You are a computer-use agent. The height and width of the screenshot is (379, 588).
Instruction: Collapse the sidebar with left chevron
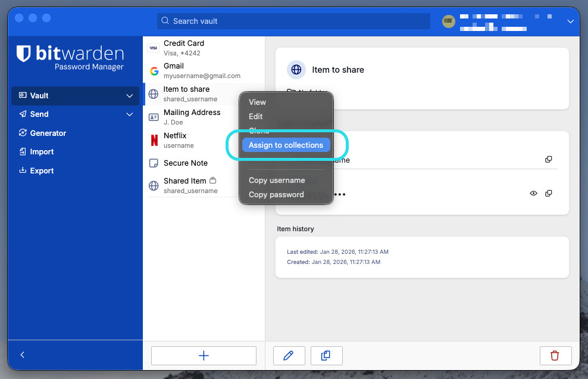pyautogui.click(x=23, y=355)
